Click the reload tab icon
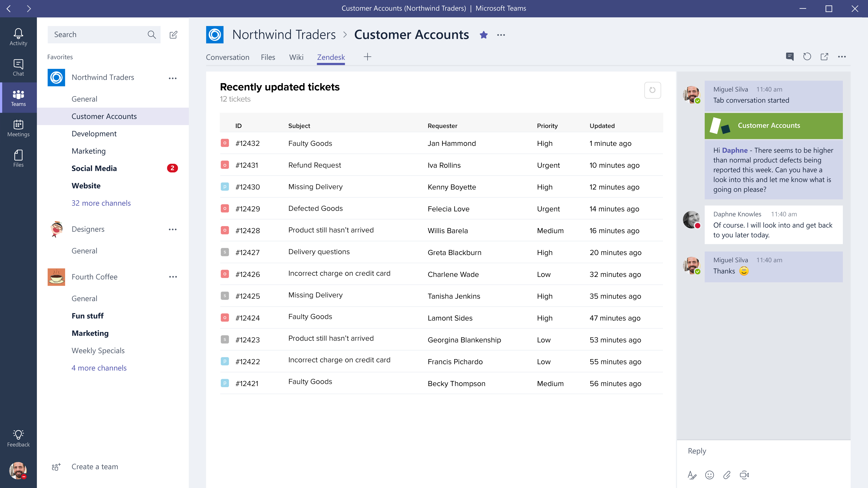The image size is (868, 488). 807,56
